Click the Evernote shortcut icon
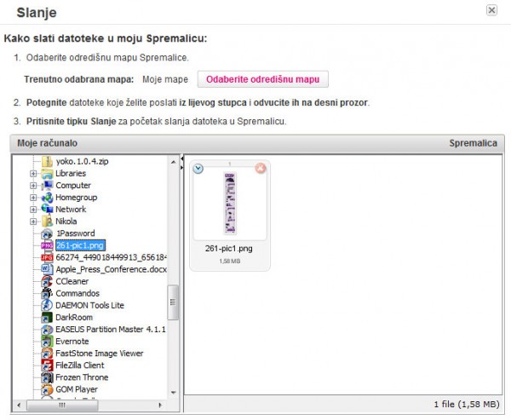Screen dimensions: 511x420 pos(47,342)
